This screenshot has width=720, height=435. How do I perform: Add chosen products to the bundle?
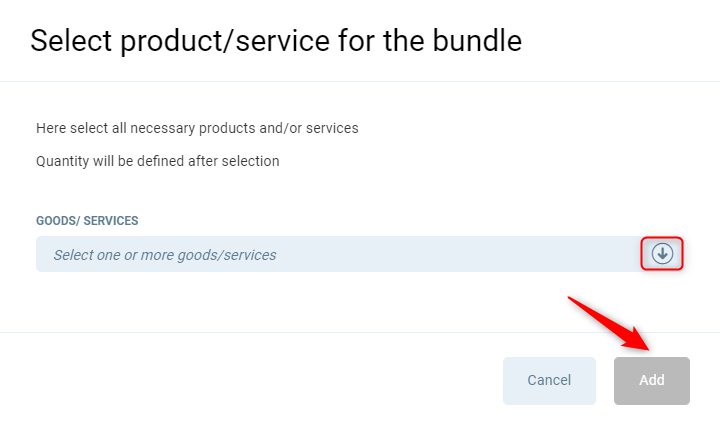[x=651, y=380]
